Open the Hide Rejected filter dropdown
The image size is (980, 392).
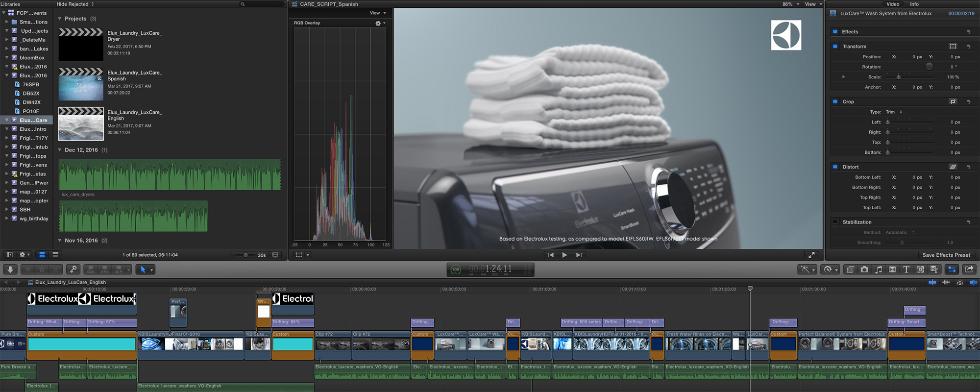pos(75,4)
